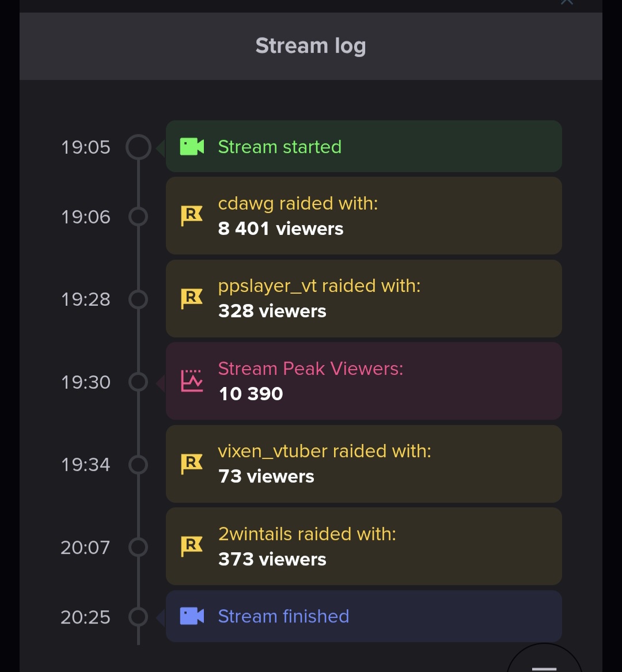Click the raid flag icon beside vixen_vtuber

pyautogui.click(x=191, y=464)
